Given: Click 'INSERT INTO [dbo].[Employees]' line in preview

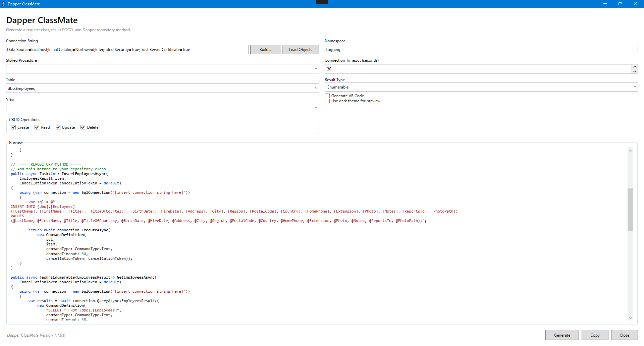Looking at the screenshot, I should pyautogui.click(x=43, y=207).
